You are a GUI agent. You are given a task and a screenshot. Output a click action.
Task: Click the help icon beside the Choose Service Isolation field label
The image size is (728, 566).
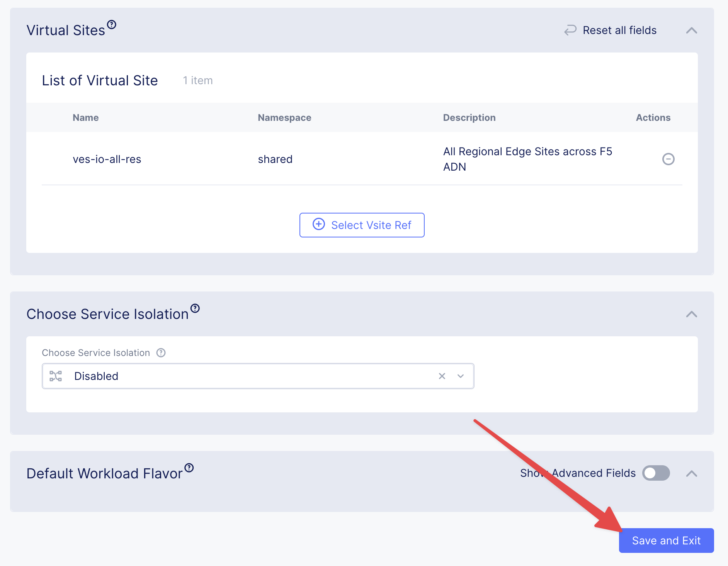pos(161,353)
